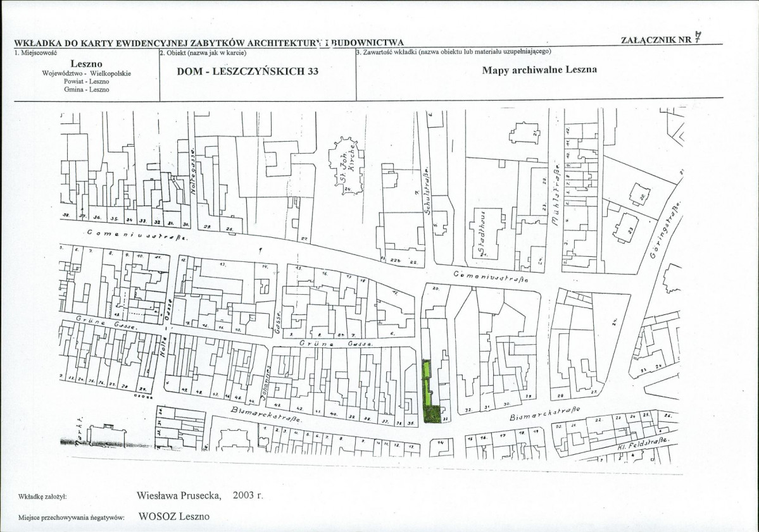
Task: Click the "Wkładkę założył:" label
Action: [42, 497]
